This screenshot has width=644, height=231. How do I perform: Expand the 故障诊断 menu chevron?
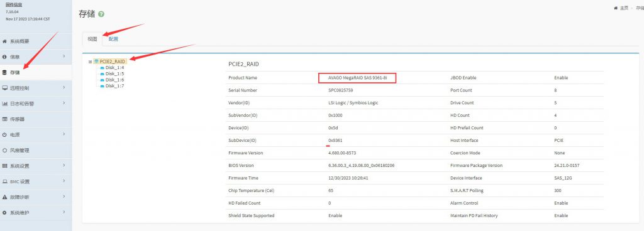click(64, 196)
